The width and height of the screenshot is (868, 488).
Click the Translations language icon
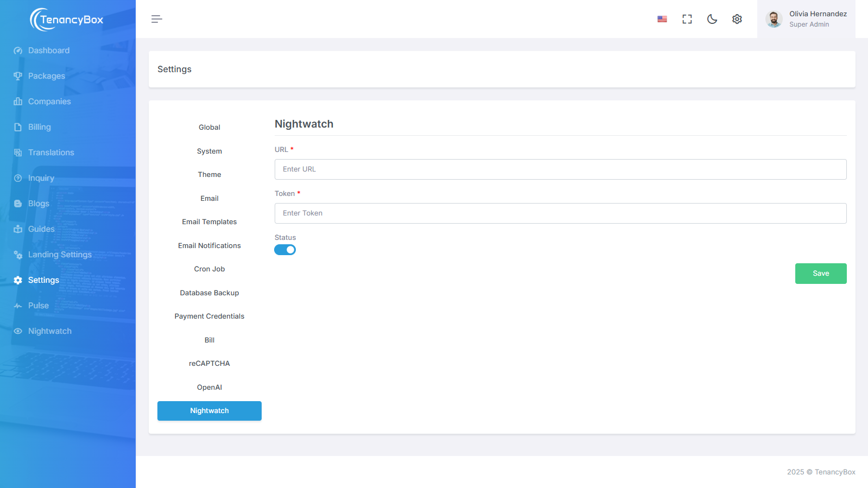[x=18, y=153]
